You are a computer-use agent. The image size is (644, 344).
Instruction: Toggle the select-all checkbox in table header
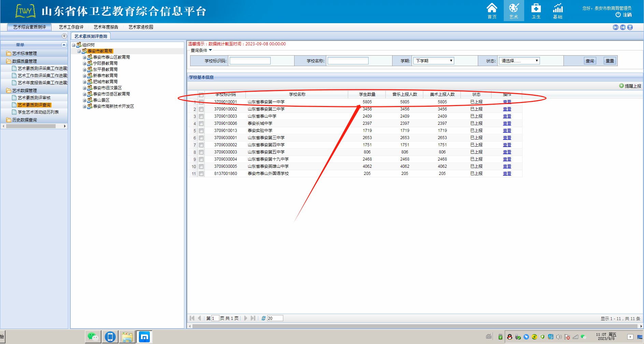click(201, 95)
